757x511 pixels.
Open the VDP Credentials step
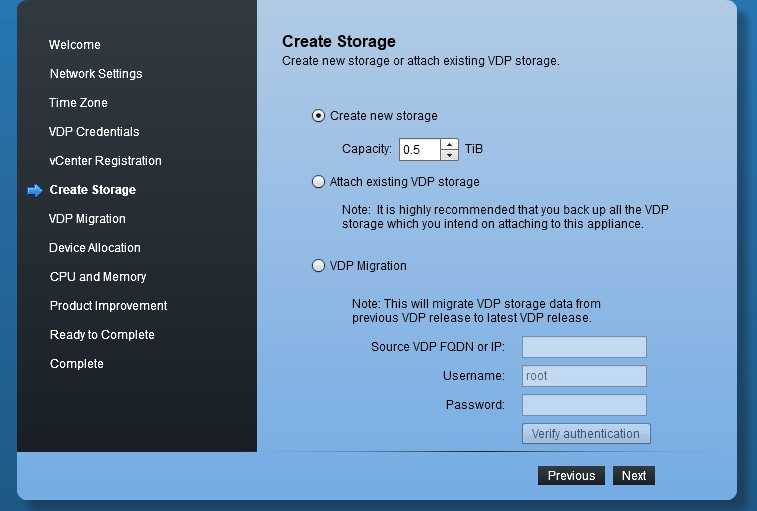tap(94, 132)
